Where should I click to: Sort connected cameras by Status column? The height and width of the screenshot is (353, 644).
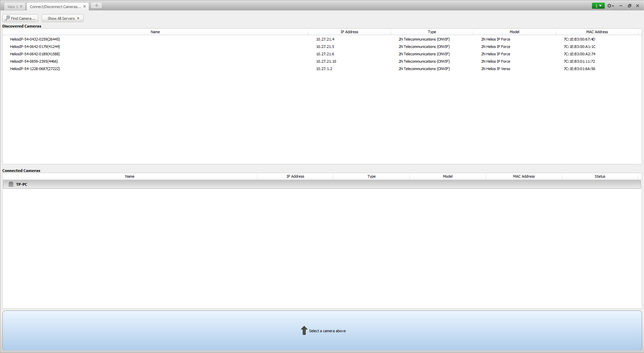(x=600, y=176)
